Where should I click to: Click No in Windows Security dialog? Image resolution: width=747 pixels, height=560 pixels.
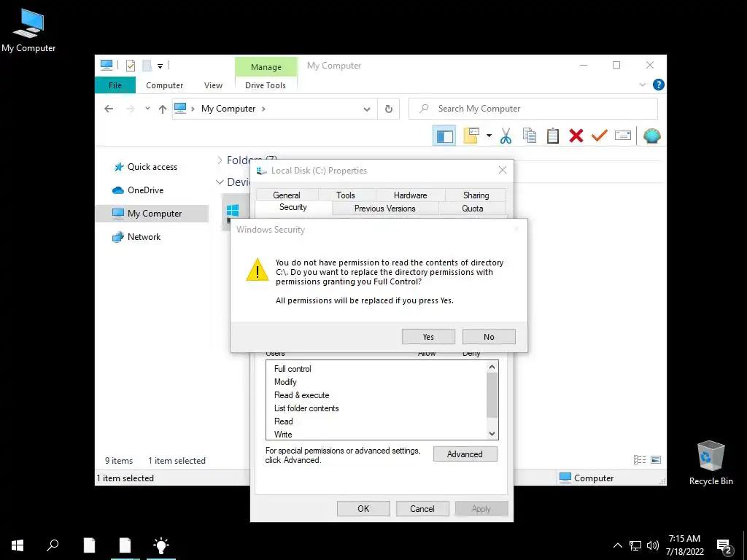point(489,337)
